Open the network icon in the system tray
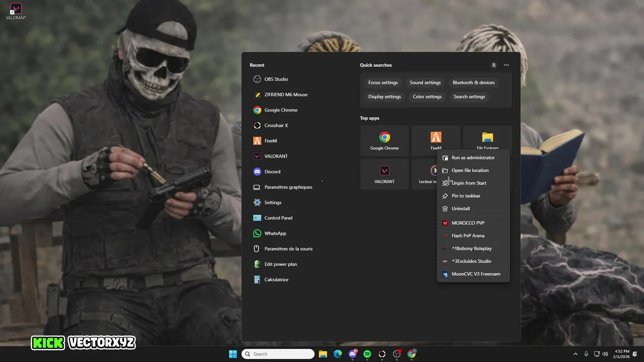The width and height of the screenshot is (644, 362). (x=597, y=354)
